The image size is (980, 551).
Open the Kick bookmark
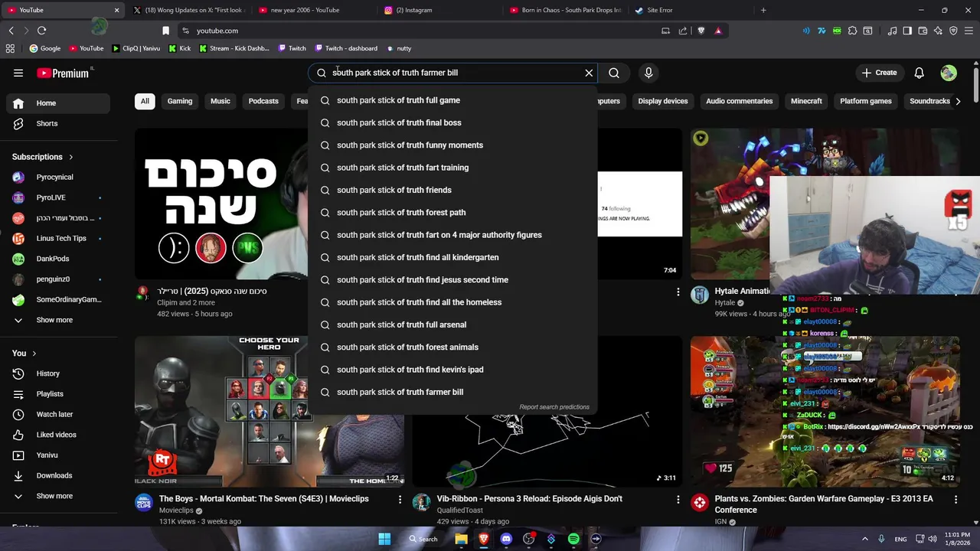coord(180,48)
